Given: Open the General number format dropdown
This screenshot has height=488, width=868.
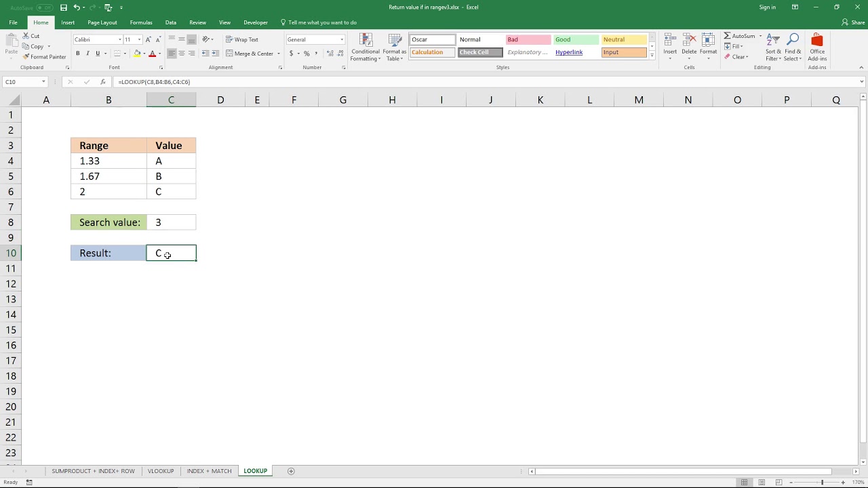Looking at the screenshot, I should point(341,39).
